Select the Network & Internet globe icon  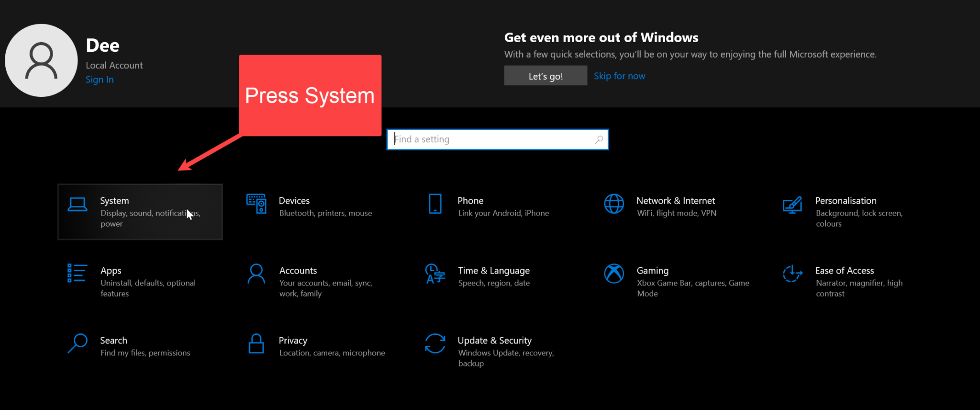[x=614, y=204]
